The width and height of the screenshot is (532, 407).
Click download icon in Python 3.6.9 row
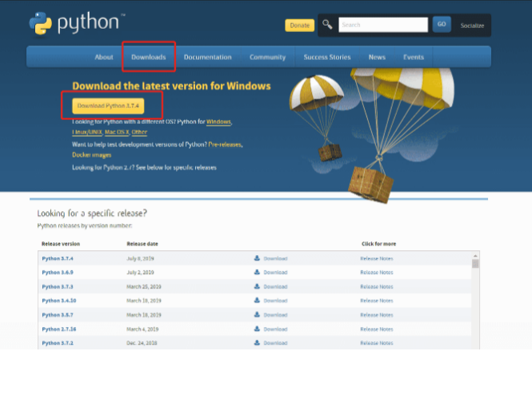click(257, 272)
